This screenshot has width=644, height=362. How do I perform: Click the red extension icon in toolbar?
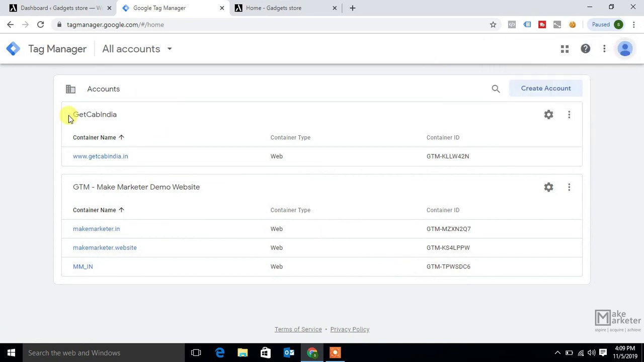pos(542,25)
